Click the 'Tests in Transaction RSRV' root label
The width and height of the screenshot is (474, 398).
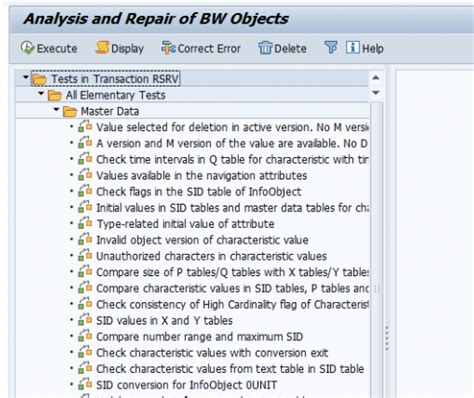click(x=115, y=79)
